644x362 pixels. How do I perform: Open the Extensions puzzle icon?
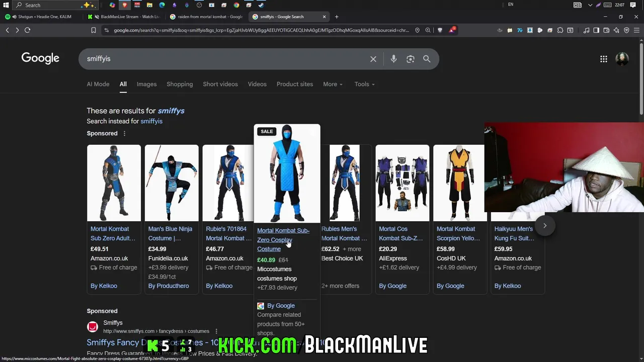[560, 30]
